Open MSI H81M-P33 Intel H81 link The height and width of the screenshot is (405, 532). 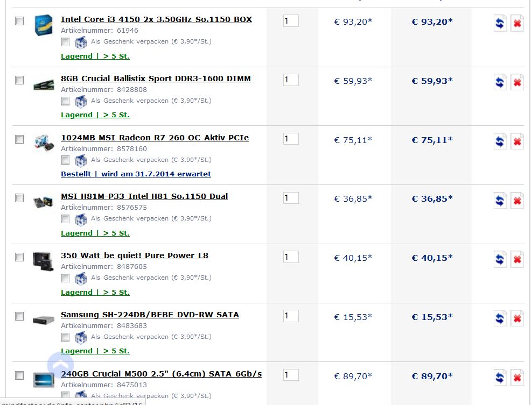(x=144, y=196)
